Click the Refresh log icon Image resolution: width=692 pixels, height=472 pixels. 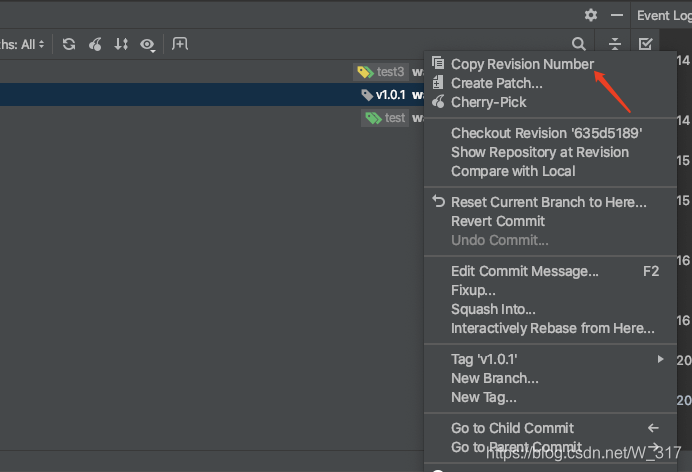pyautogui.click(x=69, y=44)
